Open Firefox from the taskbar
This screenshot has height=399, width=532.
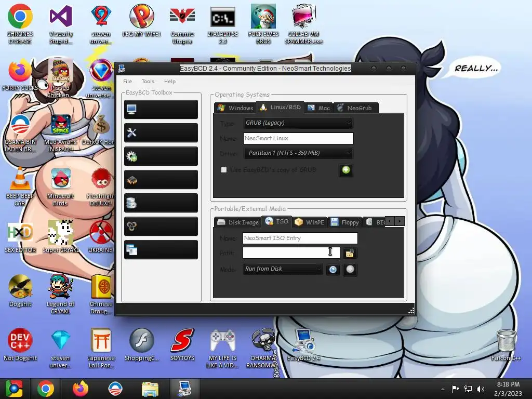pyautogui.click(x=81, y=389)
